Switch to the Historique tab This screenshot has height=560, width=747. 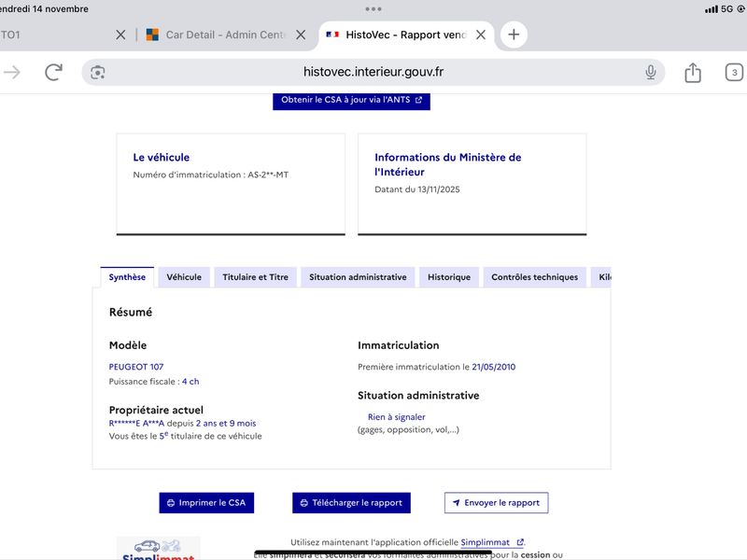click(449, 277)
